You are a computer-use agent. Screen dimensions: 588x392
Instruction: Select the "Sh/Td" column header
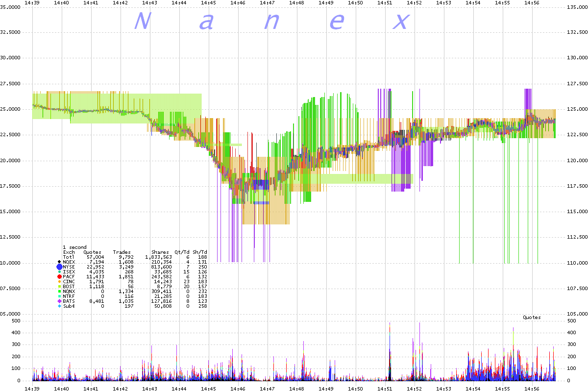pos(200,252)
